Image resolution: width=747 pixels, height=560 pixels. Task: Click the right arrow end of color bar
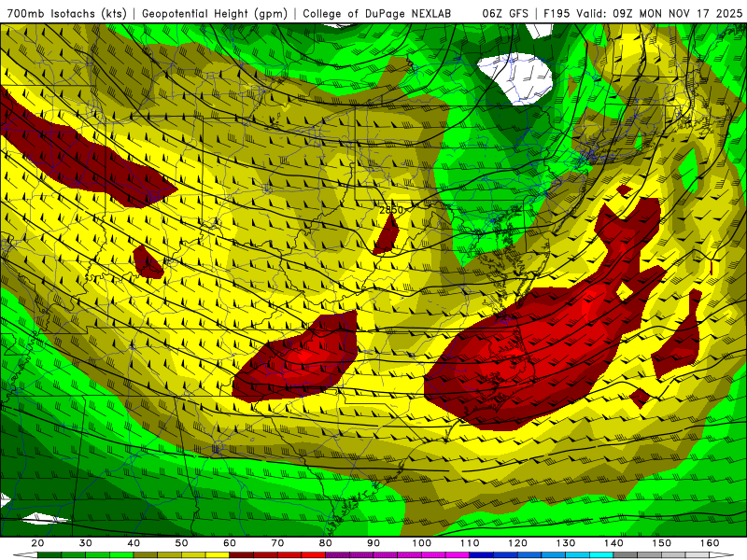(x=722, y=555)
